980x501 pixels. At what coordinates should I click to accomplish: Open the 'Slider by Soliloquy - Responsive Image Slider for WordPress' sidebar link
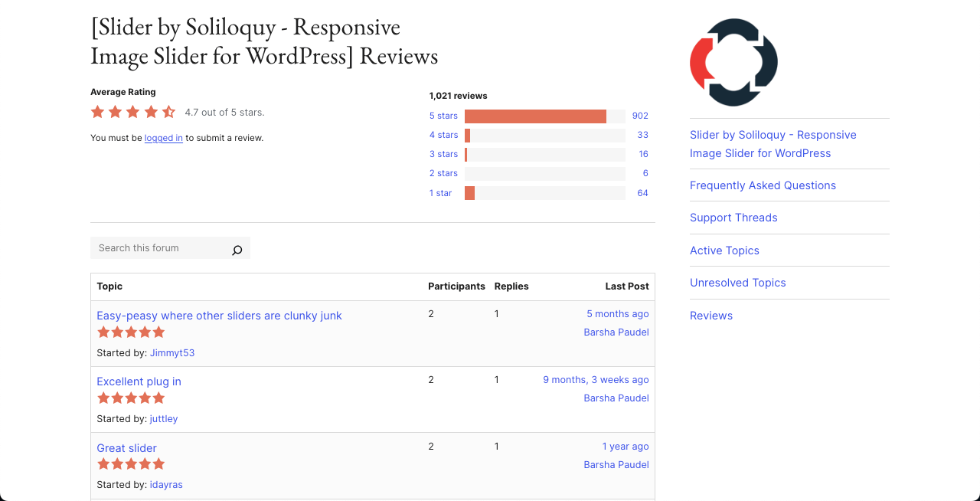pos(773,143)
